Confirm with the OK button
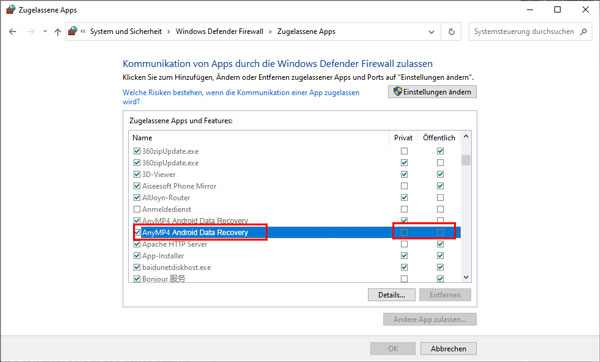 pos(393,349)
